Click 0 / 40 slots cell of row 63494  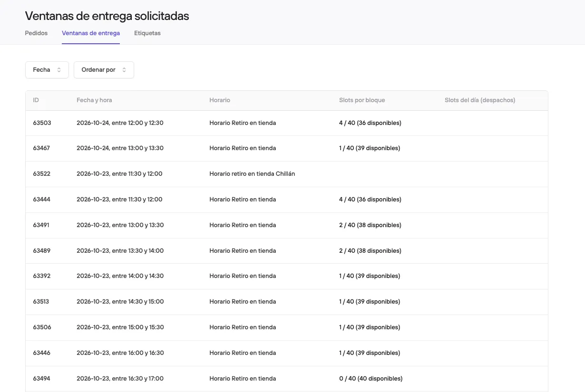tap(370, 379)
